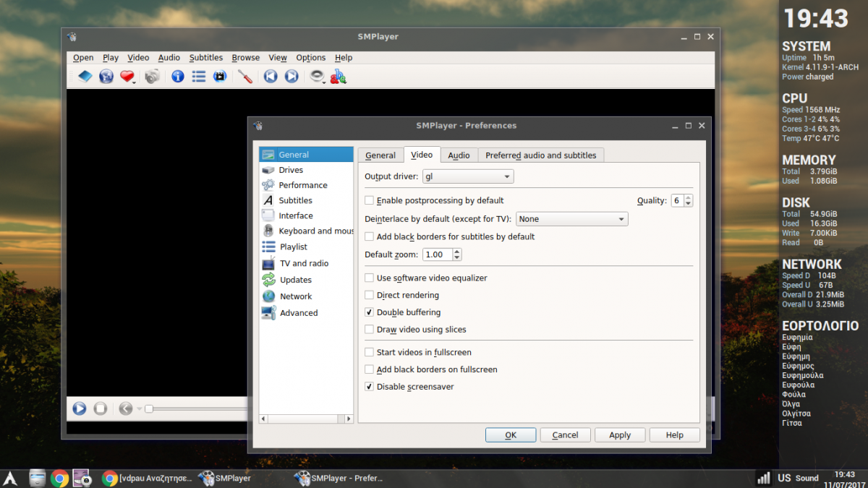
Task: Select General section in preferences sidebar
Action: pyautogui.click(x=307, y=155)
